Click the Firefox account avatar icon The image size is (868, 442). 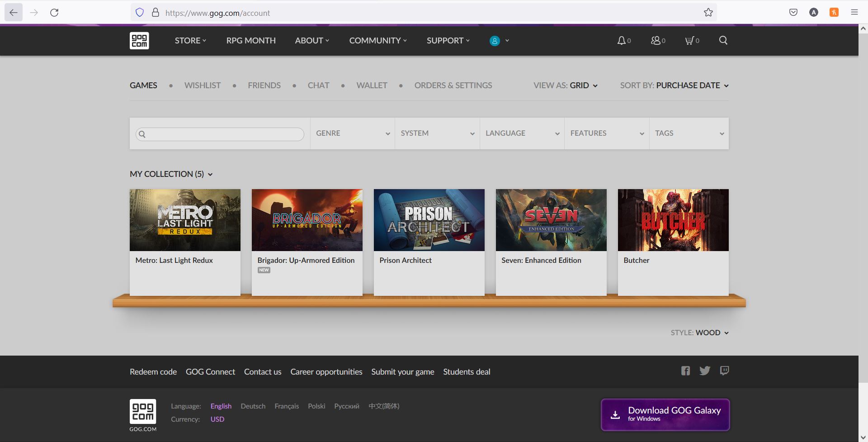[814, 13]
